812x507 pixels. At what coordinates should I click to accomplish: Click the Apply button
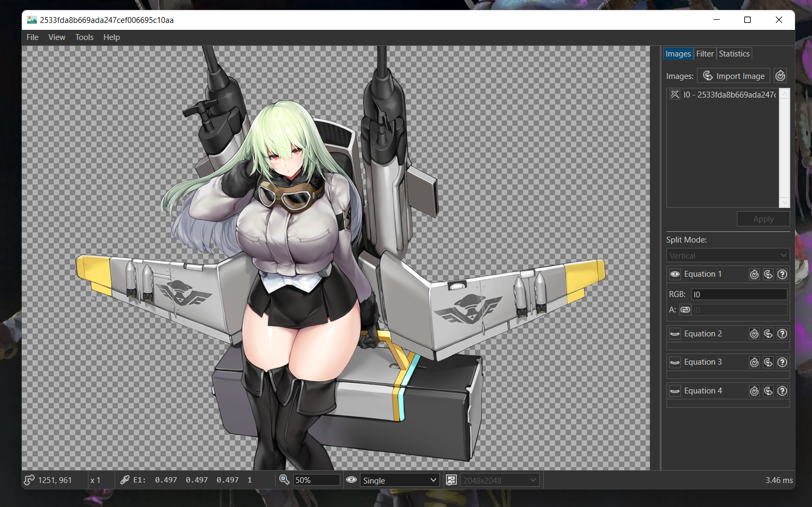click(x=763, y=219)
